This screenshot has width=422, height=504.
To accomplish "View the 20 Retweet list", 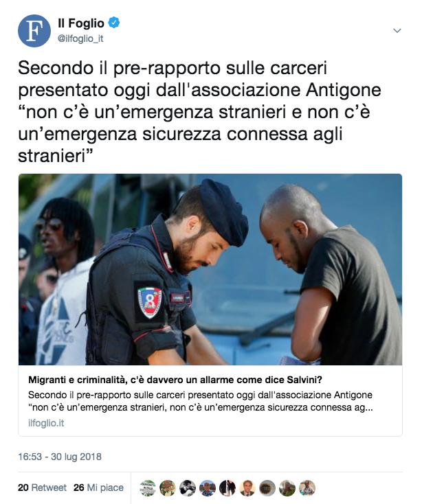I will pos(42,488).
